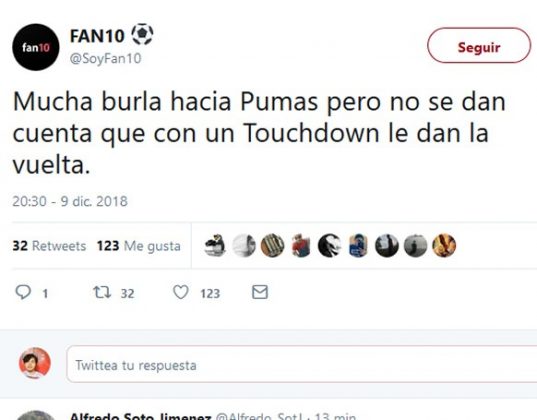Click the reply speech bubble icon
Image resolution: width=537 pixels, height=420 pixels.
click(23, 292)
